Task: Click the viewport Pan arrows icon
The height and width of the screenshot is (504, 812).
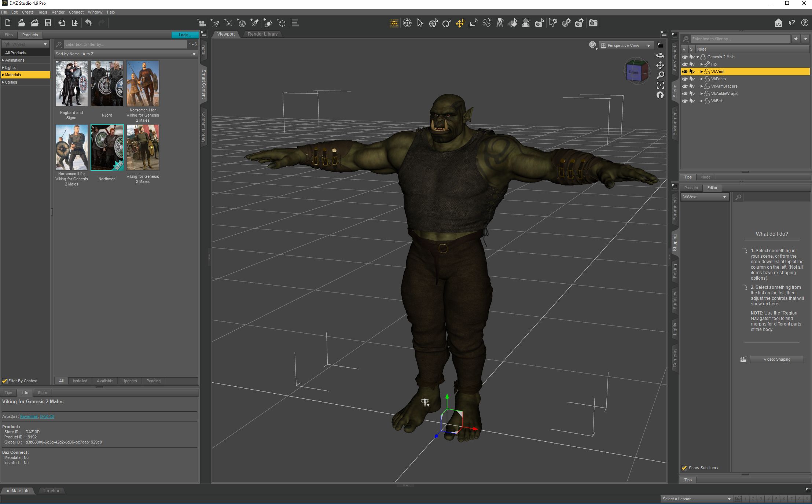Action: tap(660, 65)
